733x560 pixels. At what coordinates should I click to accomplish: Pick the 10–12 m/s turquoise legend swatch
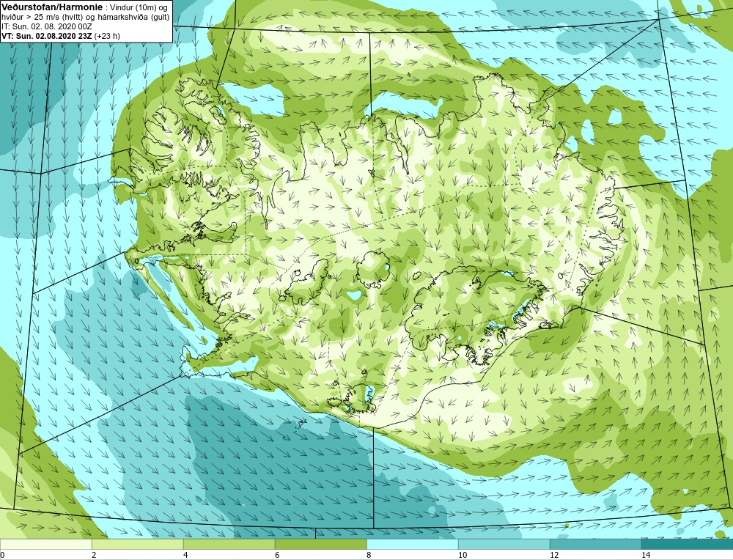[504, 545]
